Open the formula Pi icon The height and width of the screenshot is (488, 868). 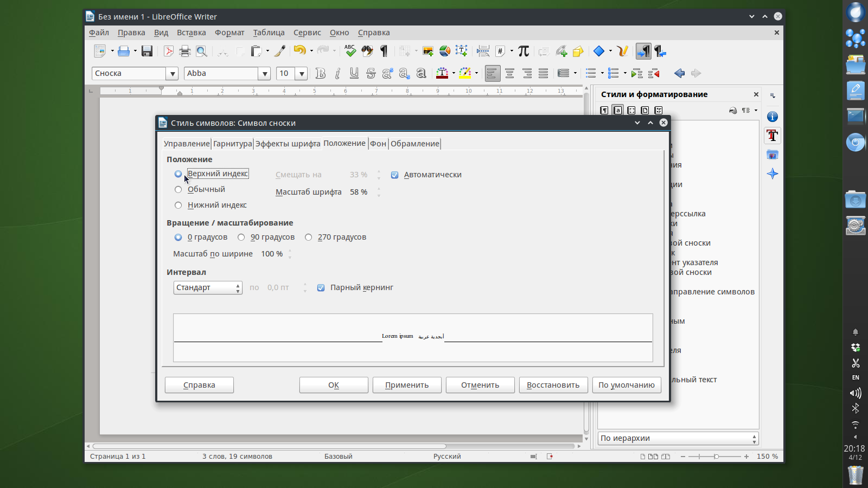[x=523, y=51]
